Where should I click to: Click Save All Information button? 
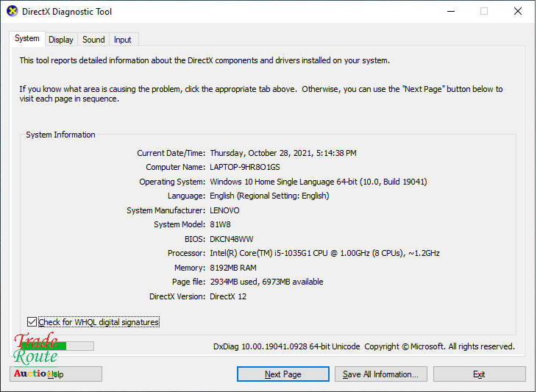(380, 374)
